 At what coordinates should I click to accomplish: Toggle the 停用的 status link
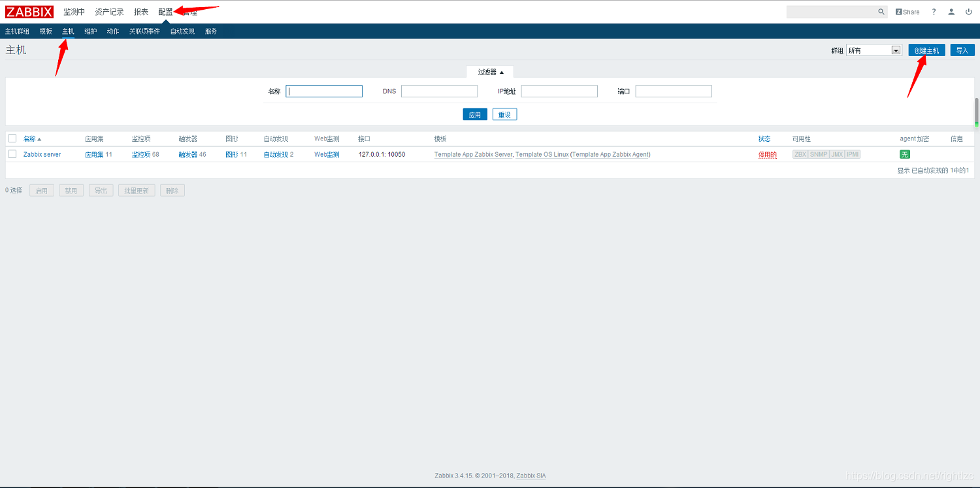[768, 155]
